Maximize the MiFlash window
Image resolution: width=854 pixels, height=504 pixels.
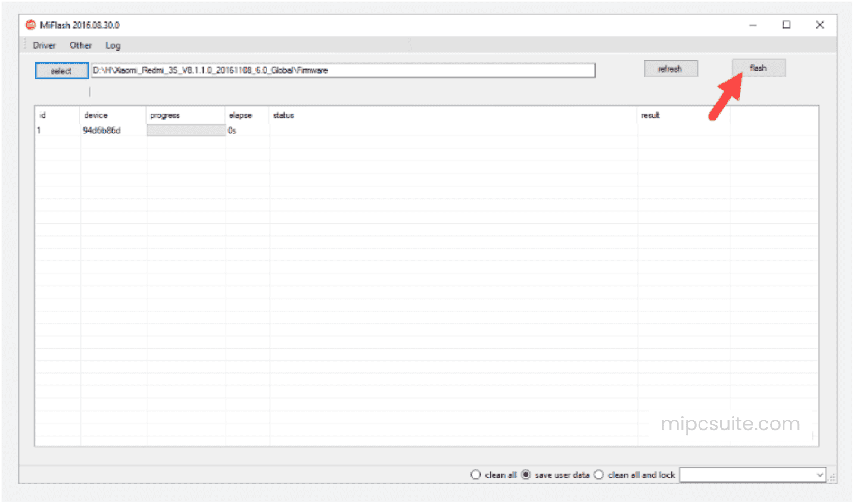click(x=786, y=25)
